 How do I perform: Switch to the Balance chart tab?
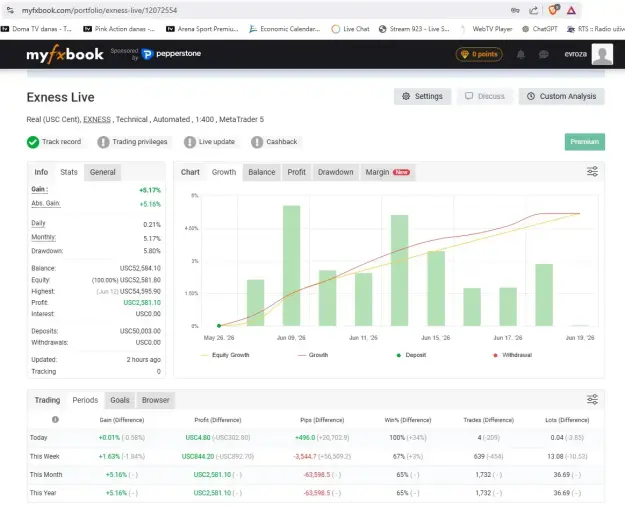click(x=261, y=172)
